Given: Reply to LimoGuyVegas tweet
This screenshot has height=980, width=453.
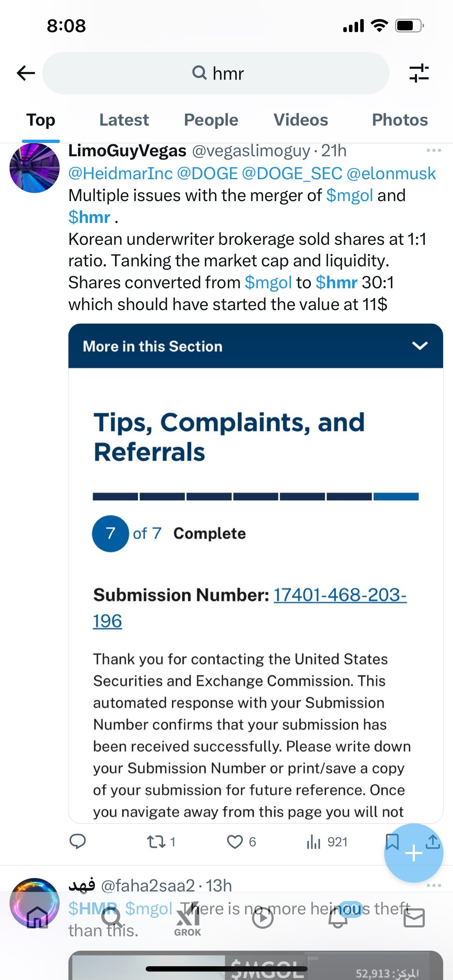Looking at the screenshot, I should click(78, 841).
